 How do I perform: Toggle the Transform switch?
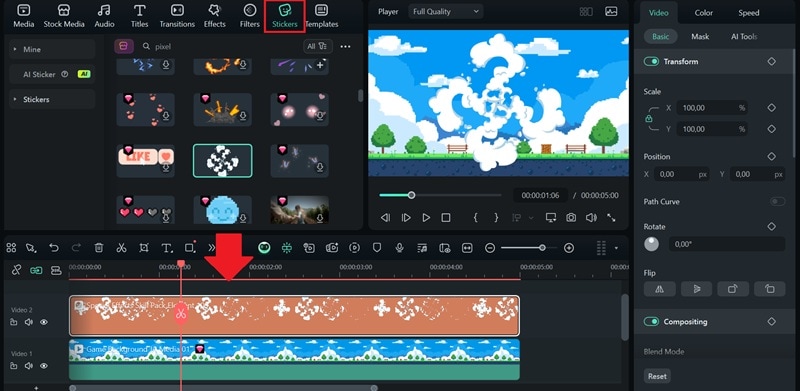(x=651, y=61)
